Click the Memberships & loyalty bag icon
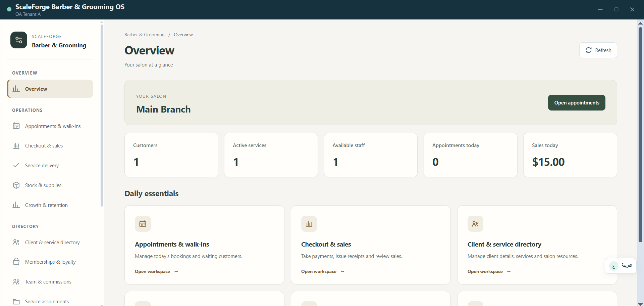The height and width of the screenshot is (306, 644). [16, 262]
